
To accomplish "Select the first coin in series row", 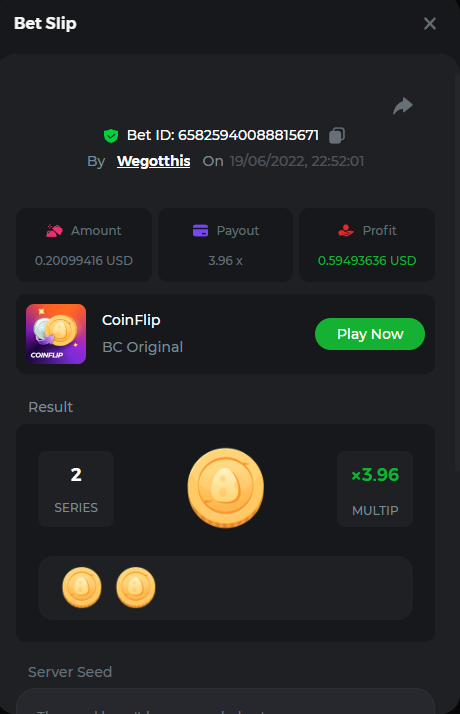I will point(82,587).
